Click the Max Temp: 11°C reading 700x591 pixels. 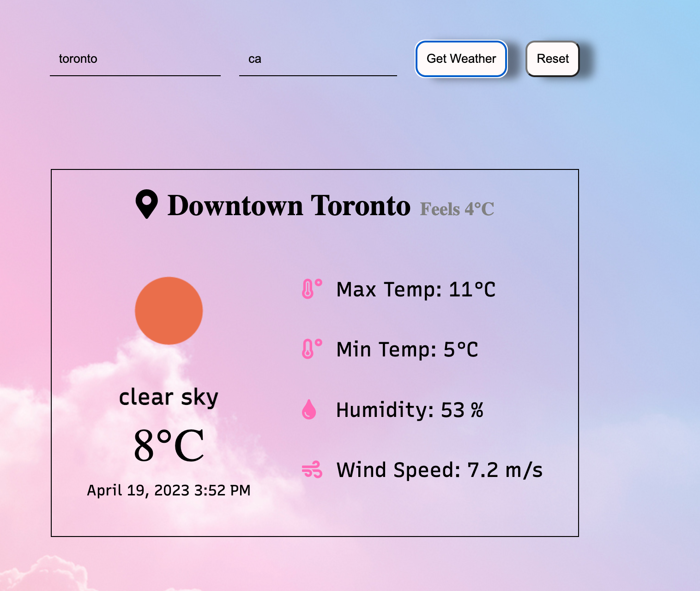[416, 289]
